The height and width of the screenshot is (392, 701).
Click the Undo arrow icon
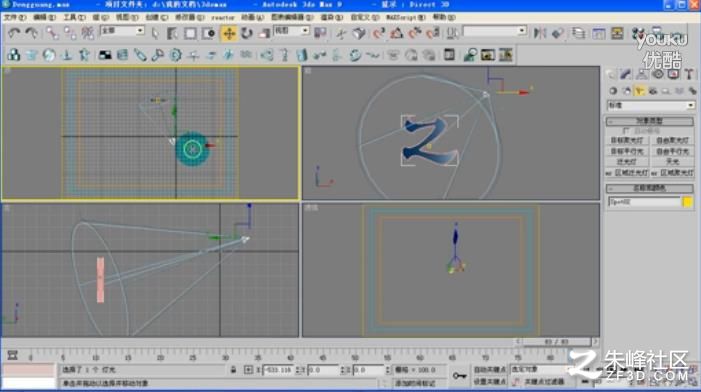[x=14, y=33]
